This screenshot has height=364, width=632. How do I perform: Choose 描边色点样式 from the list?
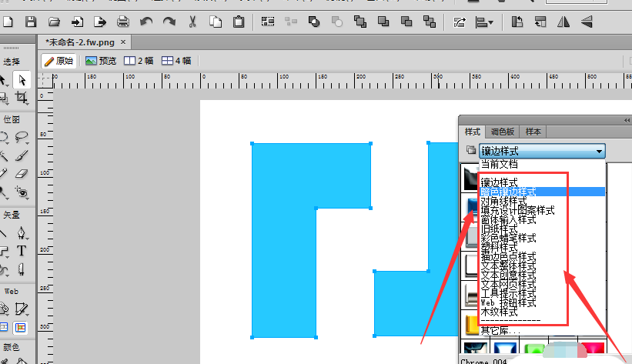[x=542, y=257]
